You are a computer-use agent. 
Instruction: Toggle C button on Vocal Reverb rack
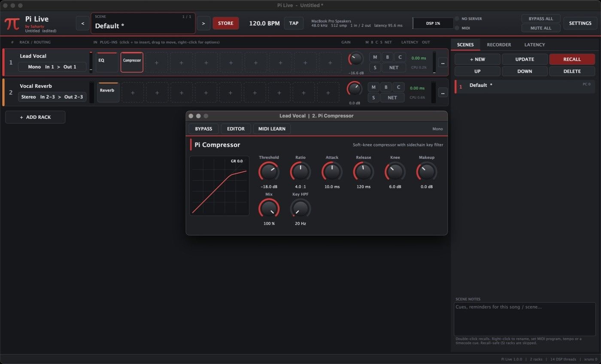coord(398,87)
